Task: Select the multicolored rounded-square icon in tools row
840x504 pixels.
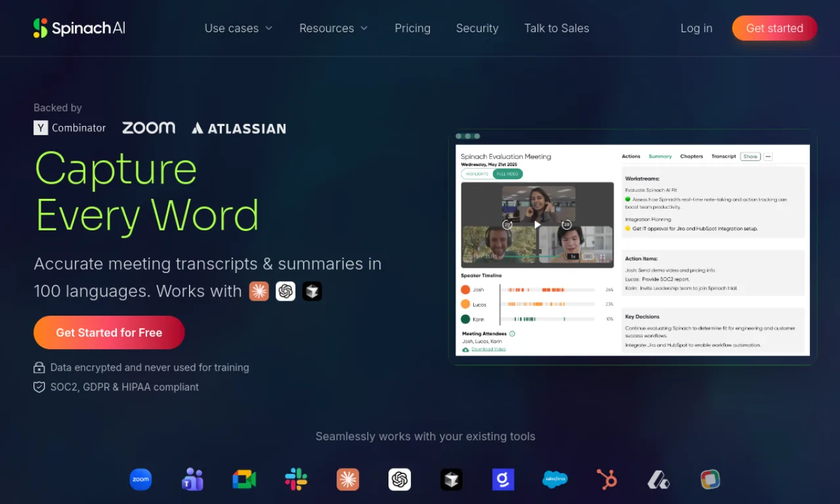Action: click(710, 480)
